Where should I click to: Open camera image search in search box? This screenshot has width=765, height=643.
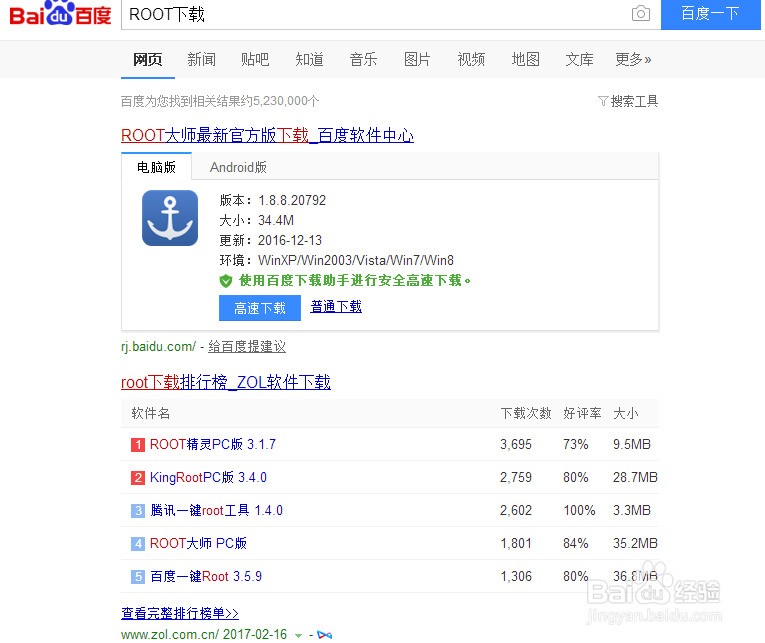click(x=640, y=14)
